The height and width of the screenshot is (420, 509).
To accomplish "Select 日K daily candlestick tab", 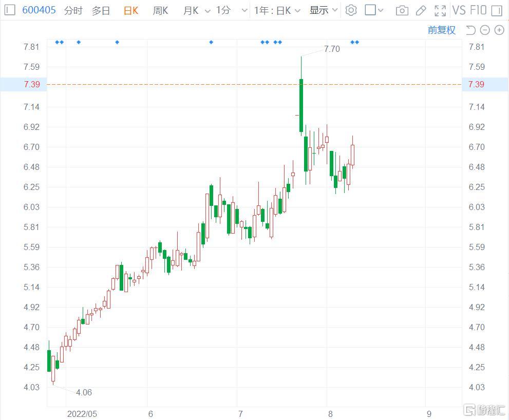I will [131, 11].
